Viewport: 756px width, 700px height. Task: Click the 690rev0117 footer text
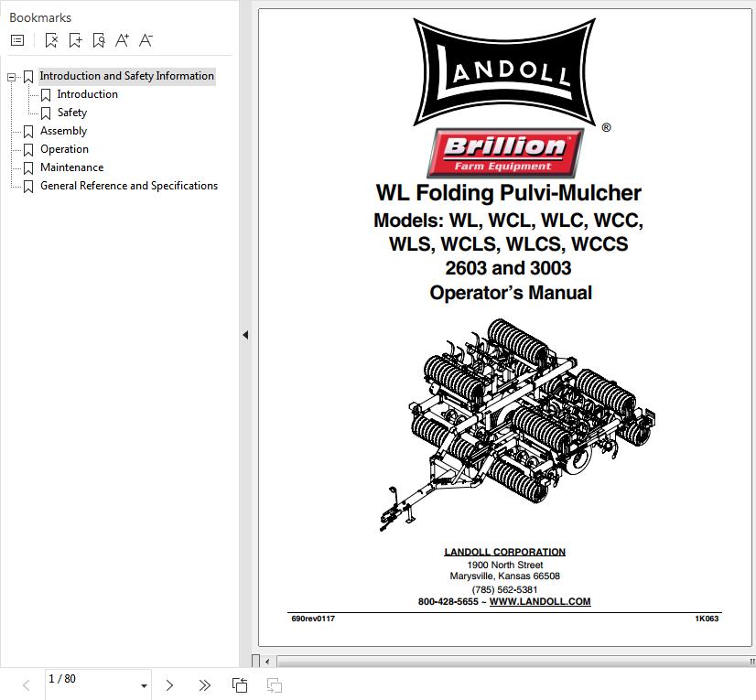pos(313,619)
